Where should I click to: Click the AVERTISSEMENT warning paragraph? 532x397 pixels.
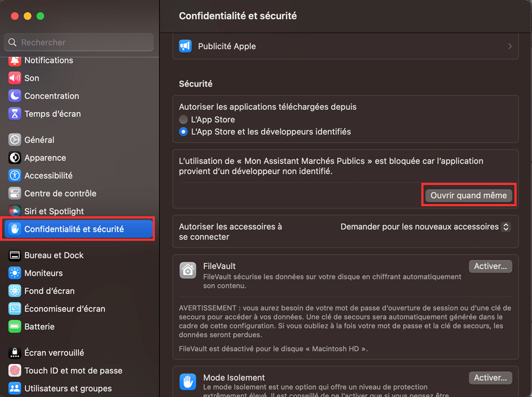coord(345,322)
